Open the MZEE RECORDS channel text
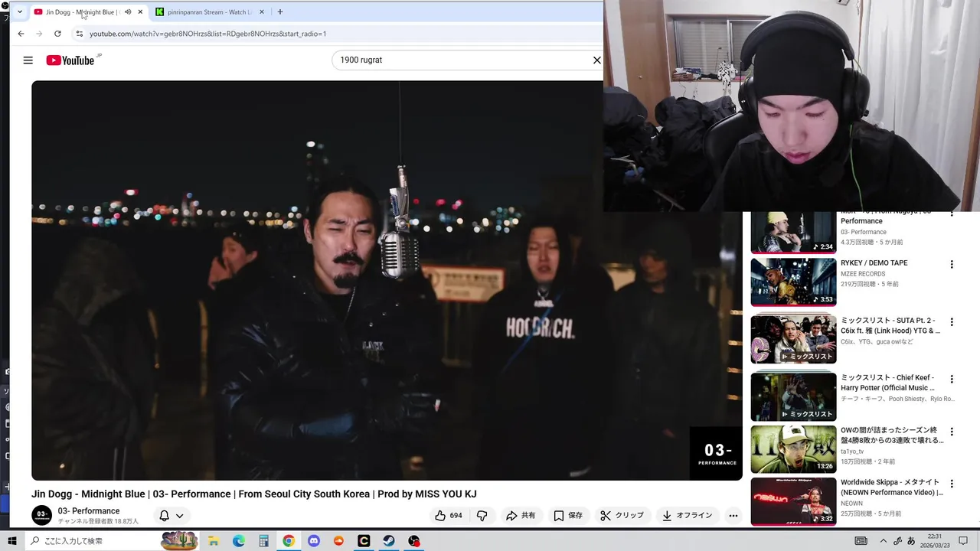Viewport: 980px width, 551px height. click(x=863, y=274)
